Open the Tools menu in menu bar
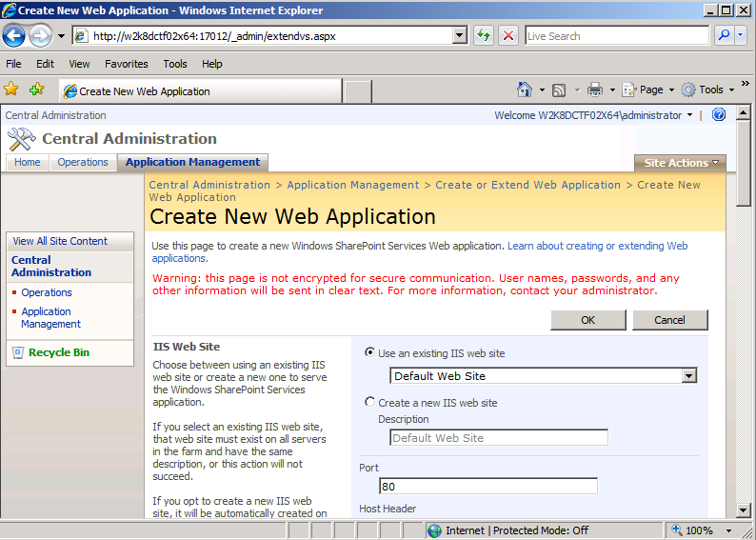Image resolution: width=756 pixels, height=540 pixels. click(175, 64)
